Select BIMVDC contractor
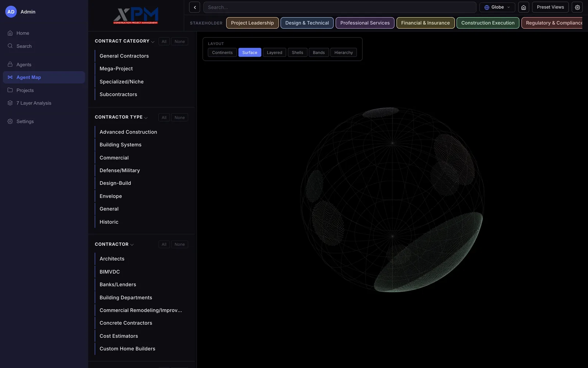 [x=141, y=272]
